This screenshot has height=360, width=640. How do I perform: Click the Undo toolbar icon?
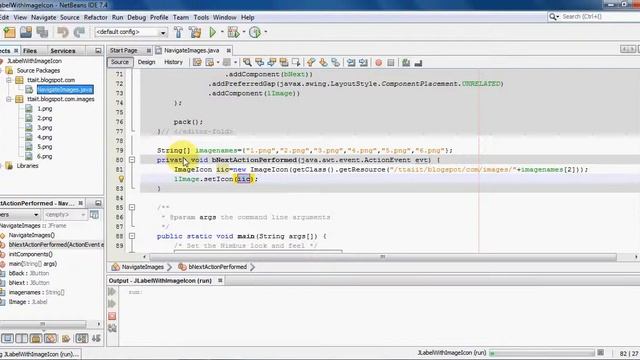pos(62,32)
